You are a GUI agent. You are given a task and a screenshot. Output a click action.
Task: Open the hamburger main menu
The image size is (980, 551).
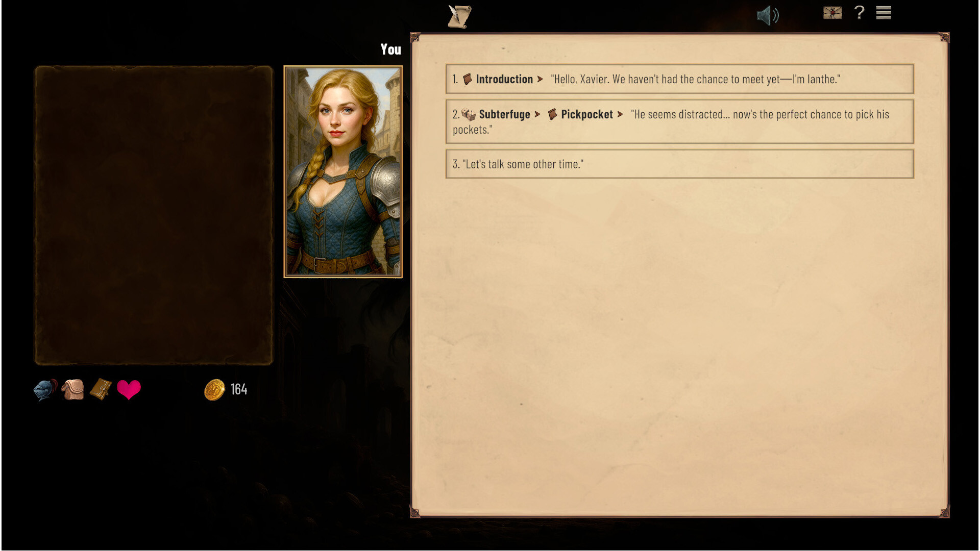(884, 13)
